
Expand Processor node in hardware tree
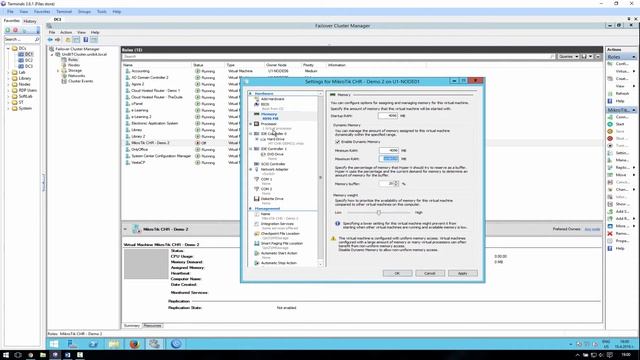tap(251, 124)
